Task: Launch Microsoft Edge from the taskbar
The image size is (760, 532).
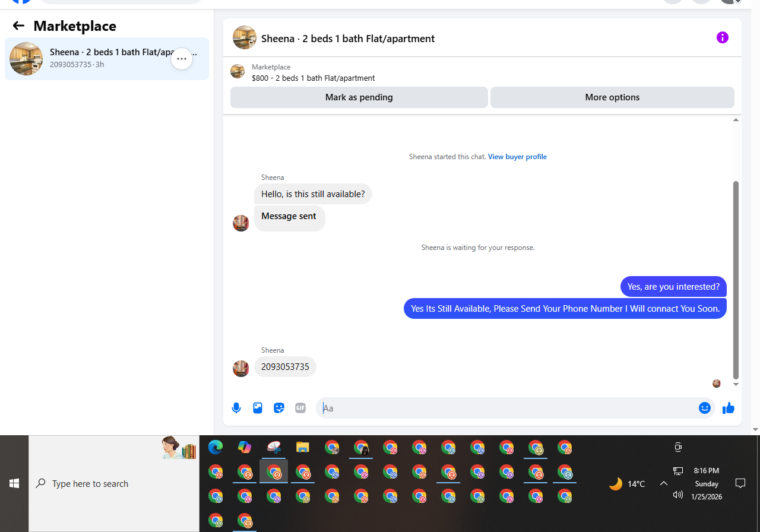Action: pos(216,448)
